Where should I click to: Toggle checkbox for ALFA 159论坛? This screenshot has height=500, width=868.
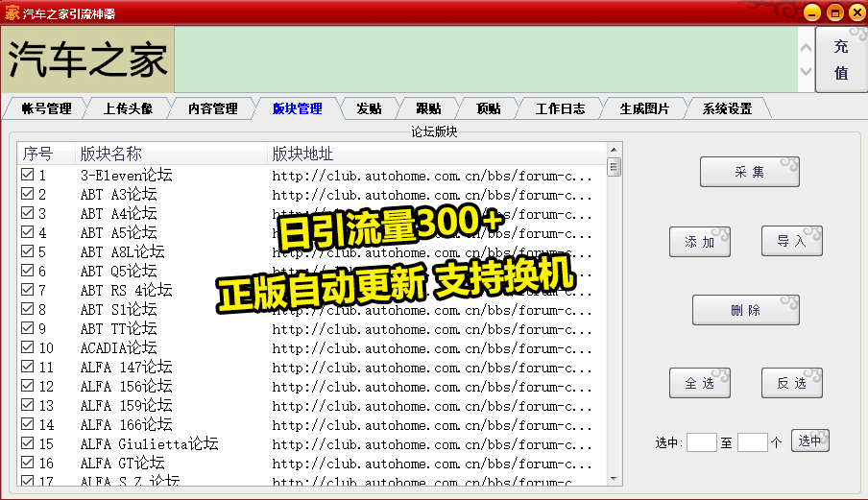tap(27, 405)
